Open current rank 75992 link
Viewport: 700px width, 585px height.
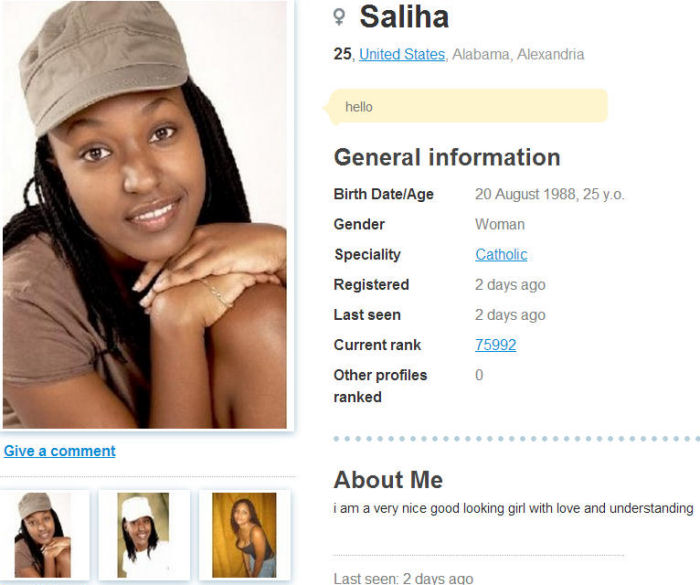tap(496, 345)
